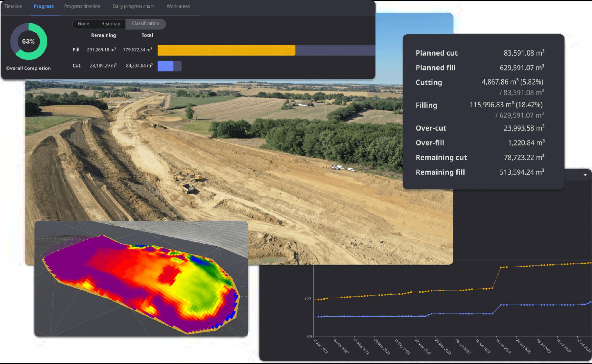592x364 pixels.
Task: Expand the chart dropdown arrow
Action: 585,175
